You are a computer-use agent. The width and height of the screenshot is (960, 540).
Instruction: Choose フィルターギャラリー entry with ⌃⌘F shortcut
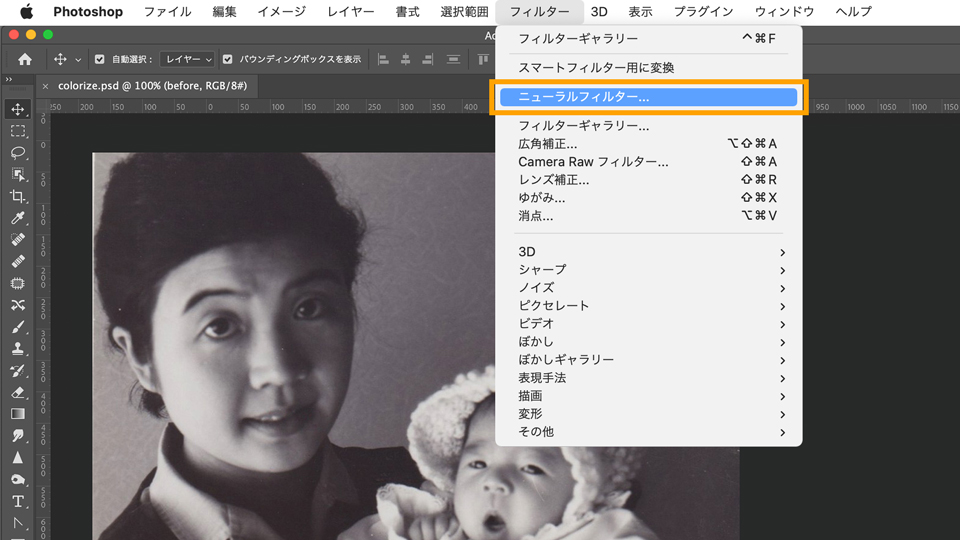click(648, 39)
